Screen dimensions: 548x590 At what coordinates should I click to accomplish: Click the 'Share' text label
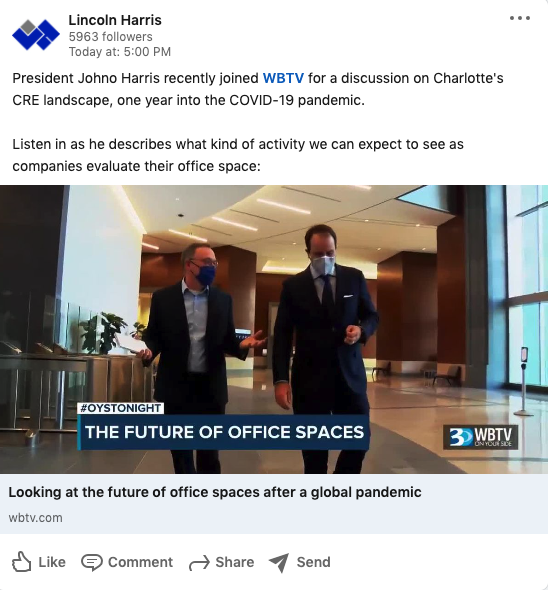(x=235, y=562)
